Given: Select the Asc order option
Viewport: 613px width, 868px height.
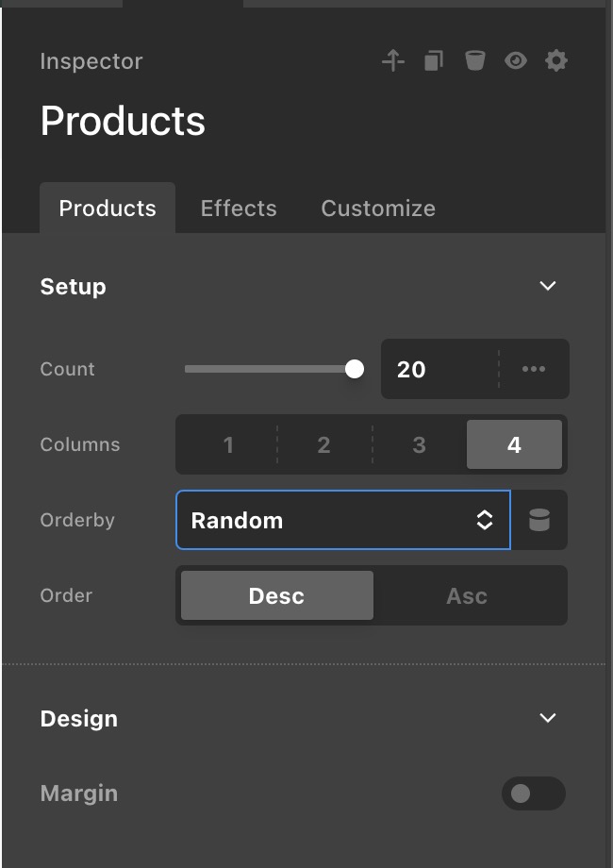Looking at the screenshot, I should point(467,595).
